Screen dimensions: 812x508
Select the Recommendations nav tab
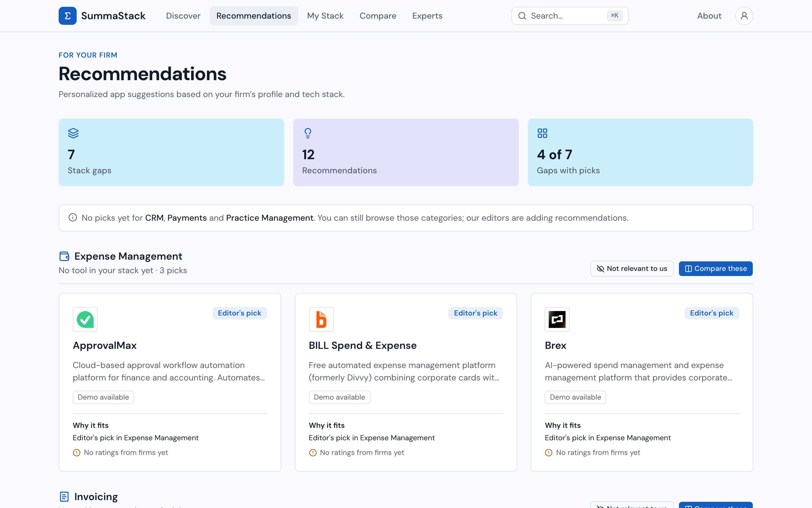pyautogui.click(x=254, y=16)
